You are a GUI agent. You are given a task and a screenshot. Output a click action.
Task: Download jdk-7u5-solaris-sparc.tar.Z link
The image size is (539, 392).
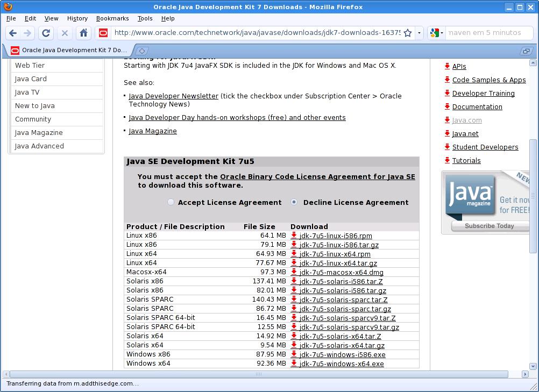(x=343, y=300)
